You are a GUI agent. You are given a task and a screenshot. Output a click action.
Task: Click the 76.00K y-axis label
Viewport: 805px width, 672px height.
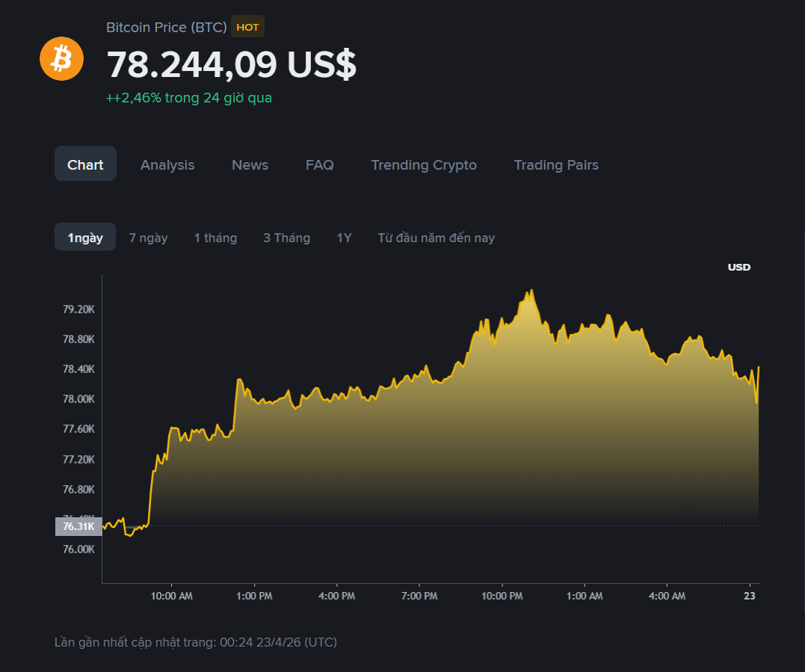tap(78, 549)
